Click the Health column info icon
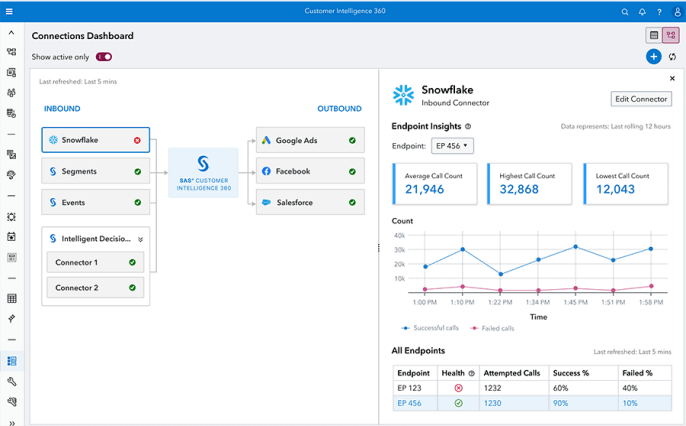This screenshot has width=686, height=426. click(x=472, y=374)
